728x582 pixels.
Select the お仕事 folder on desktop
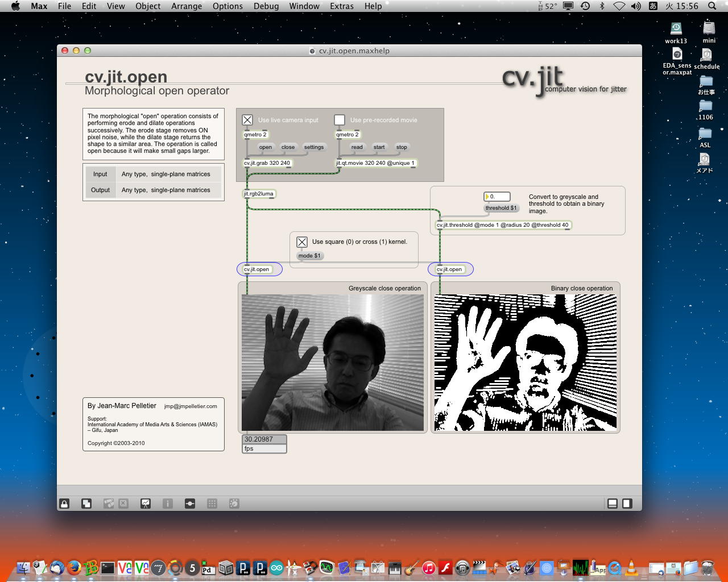(x=706, y=85)
